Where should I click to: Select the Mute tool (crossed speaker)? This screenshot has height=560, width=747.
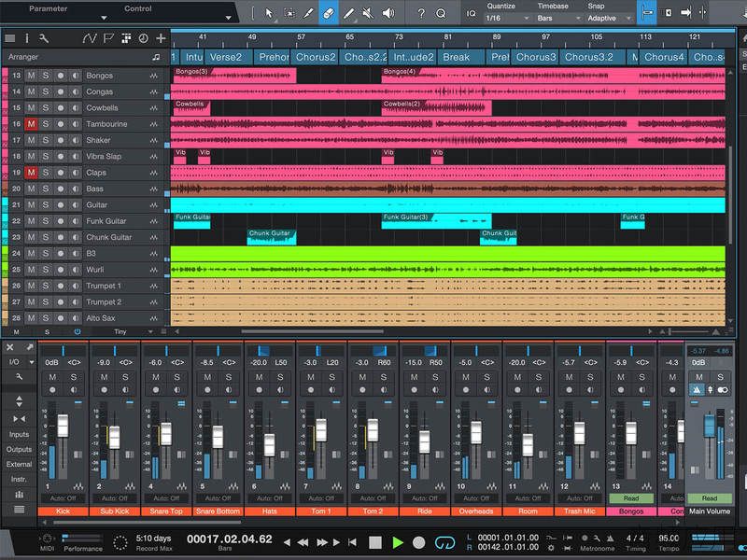point(368,13)
